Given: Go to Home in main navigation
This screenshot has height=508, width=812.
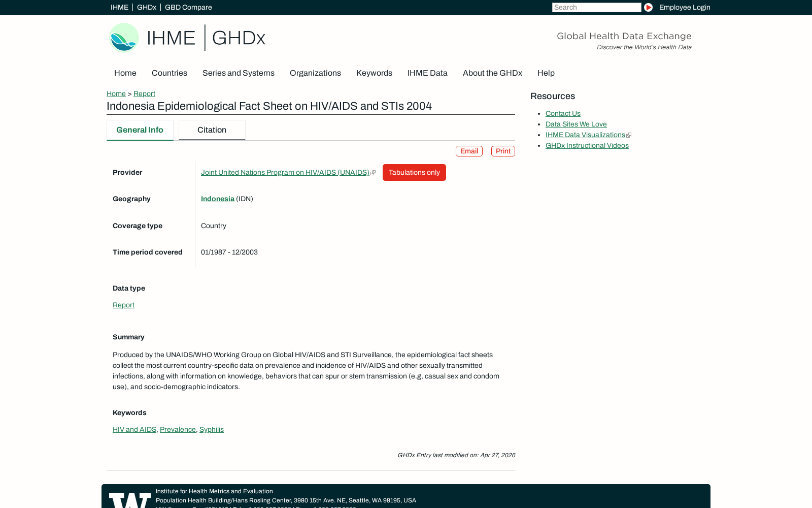Looking at the screenshot, I should coord(125,73).
